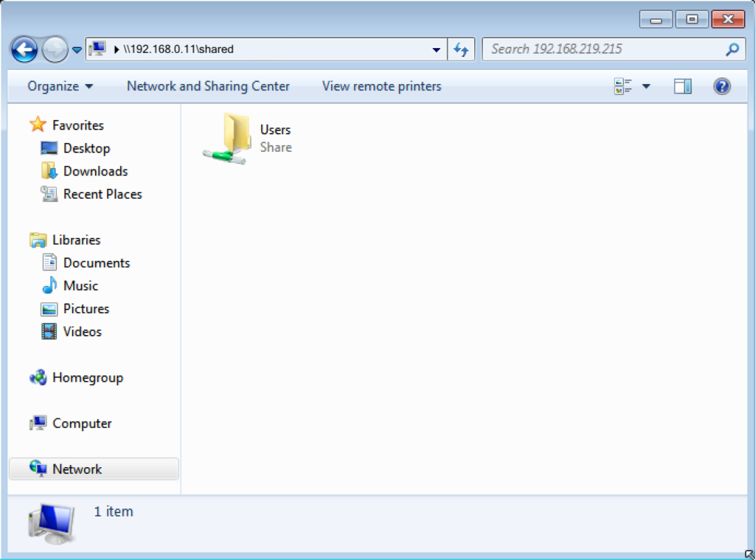Maximize the Explorer window

pos(692,19)
